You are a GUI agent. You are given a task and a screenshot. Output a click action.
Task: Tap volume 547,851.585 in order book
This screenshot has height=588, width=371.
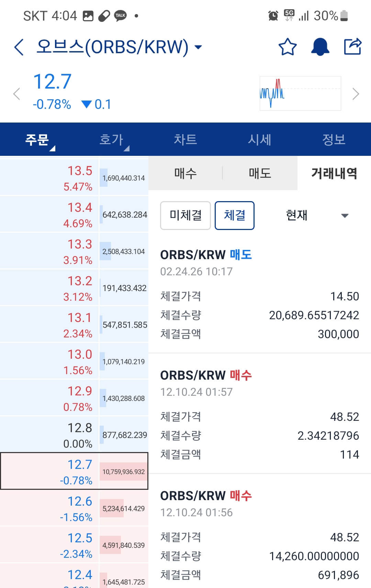tap(125, 325)
